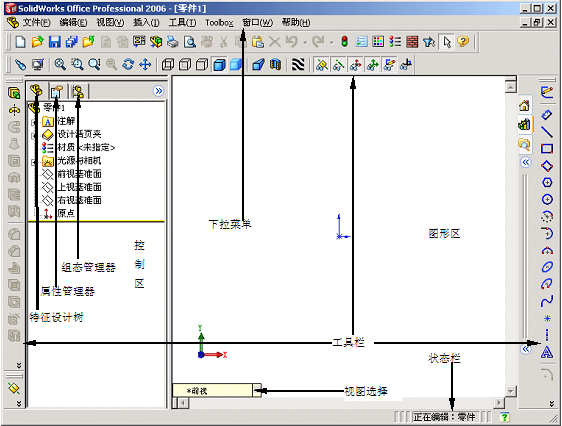
Task: Open a file with the Open folder icon
Action: coord(37,42)
